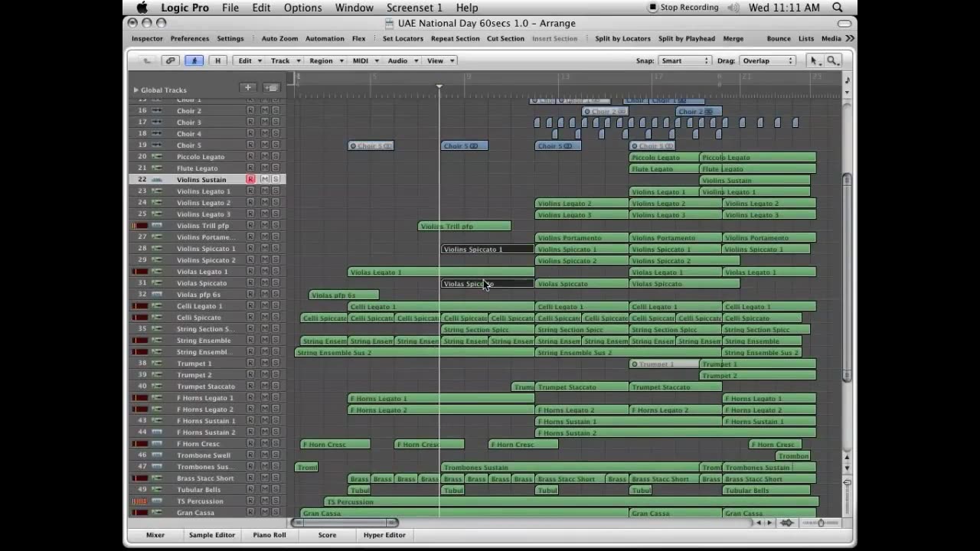Click Choir 5 track instrument icon

(x=157, y=145)
